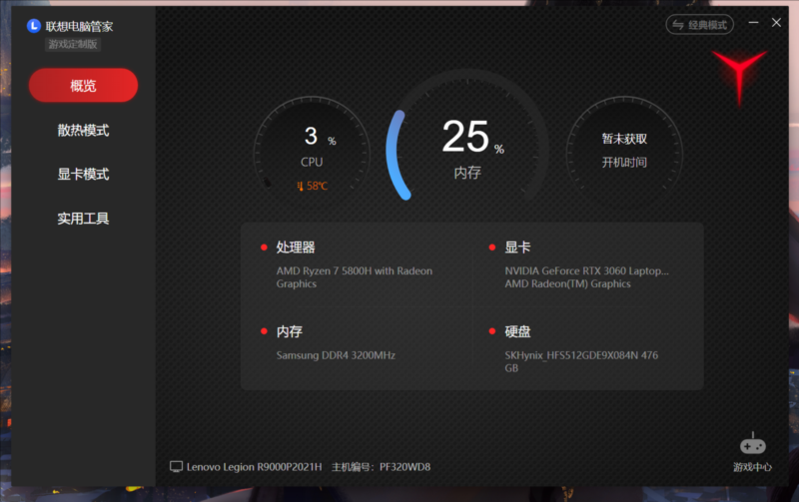Open 实用工具 utilities section
This screenshot has height=502, width=799.
[x=83, y=218]
